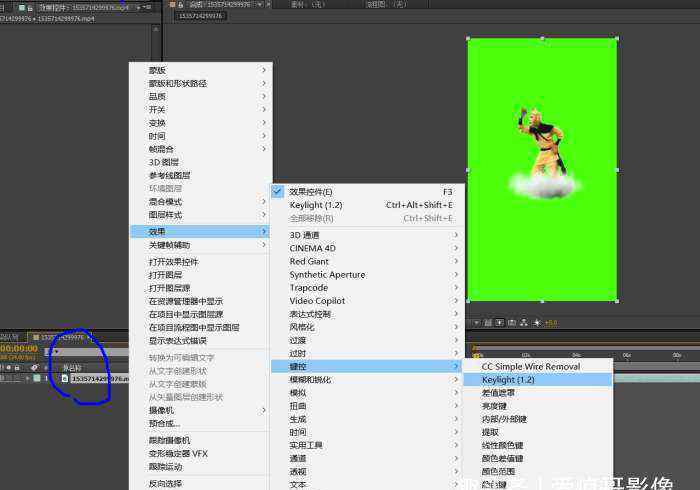Select 线性颜色键 linear color key effect
This screenshot has height=490, width=700.
click(x=538, y=445)
